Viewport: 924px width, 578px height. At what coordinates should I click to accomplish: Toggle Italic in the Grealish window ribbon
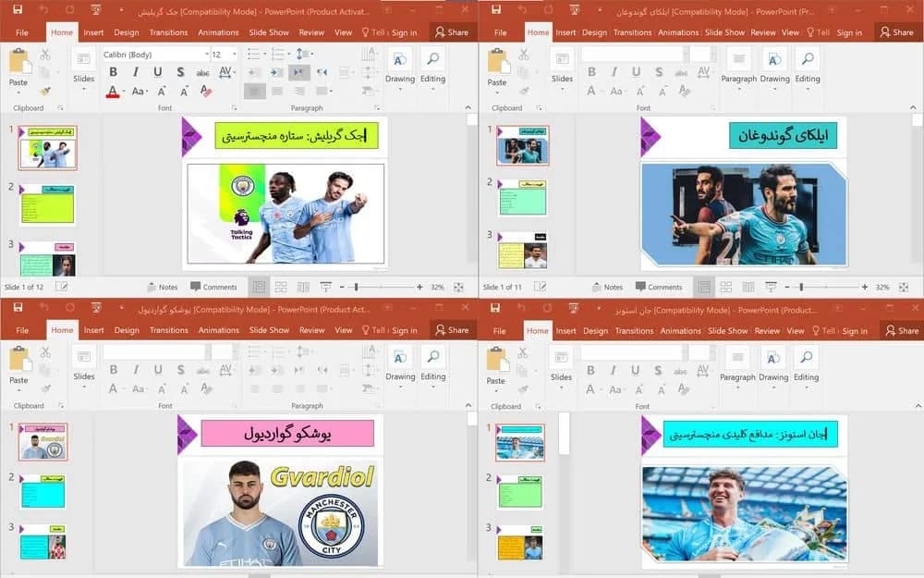pos(136,72)
